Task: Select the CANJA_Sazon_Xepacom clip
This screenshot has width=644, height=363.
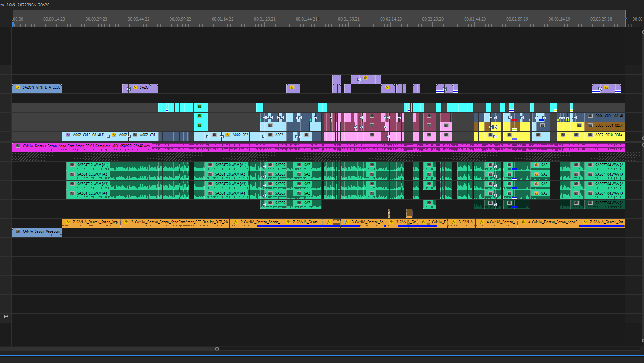Action: (x=37, y=233)
